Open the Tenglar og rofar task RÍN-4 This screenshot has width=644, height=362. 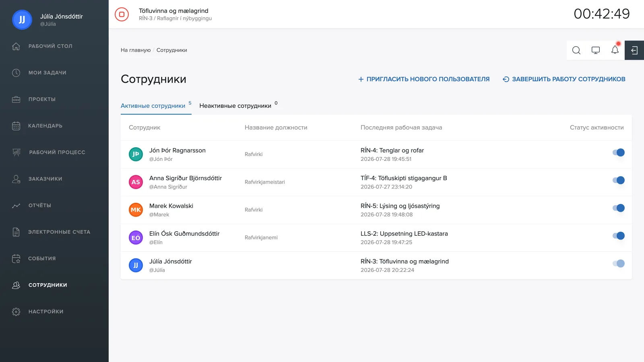(392, 150)
